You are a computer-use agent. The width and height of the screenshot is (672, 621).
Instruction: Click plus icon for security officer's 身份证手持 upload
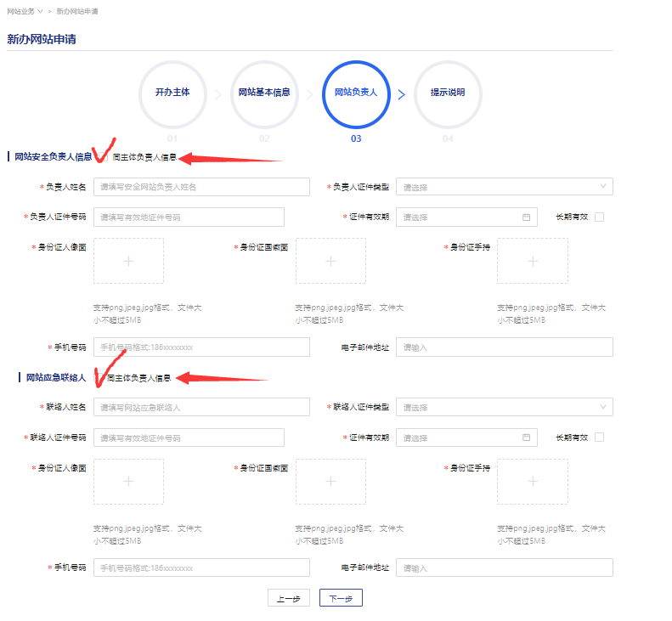tap(533, 261)
